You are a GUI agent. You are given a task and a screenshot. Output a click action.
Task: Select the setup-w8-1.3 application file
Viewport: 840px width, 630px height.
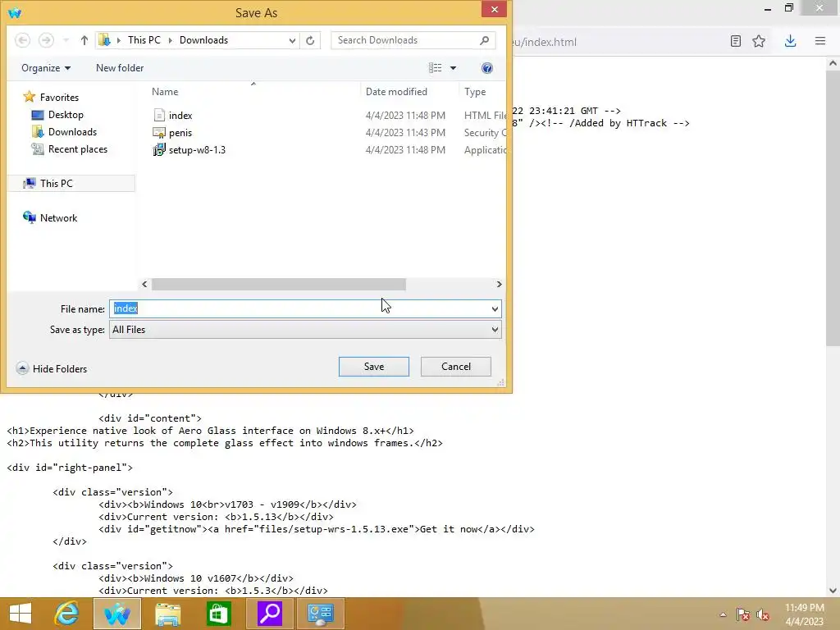coord(197,150)
